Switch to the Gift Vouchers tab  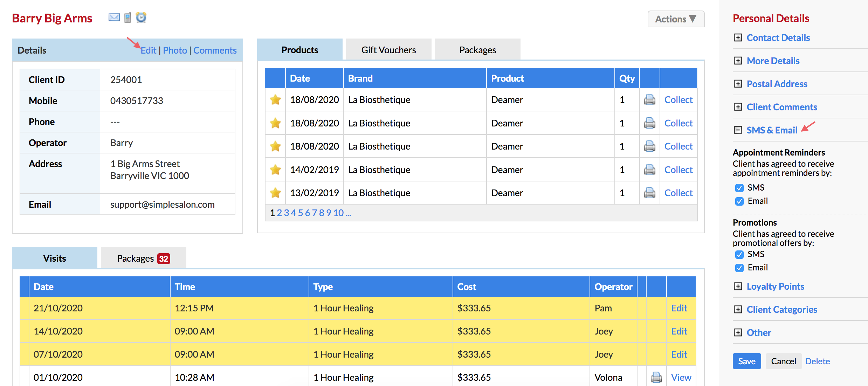click(388, 50)
